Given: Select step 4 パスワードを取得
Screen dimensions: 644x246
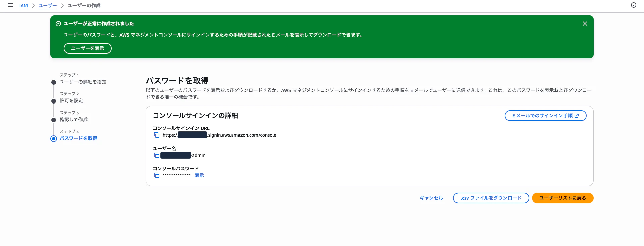Looking at the screenshot, I should click(x=78, y=138).
